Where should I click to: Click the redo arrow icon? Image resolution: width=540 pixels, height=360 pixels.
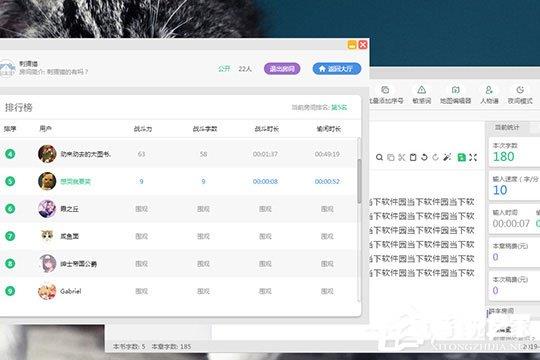(436, 157)
